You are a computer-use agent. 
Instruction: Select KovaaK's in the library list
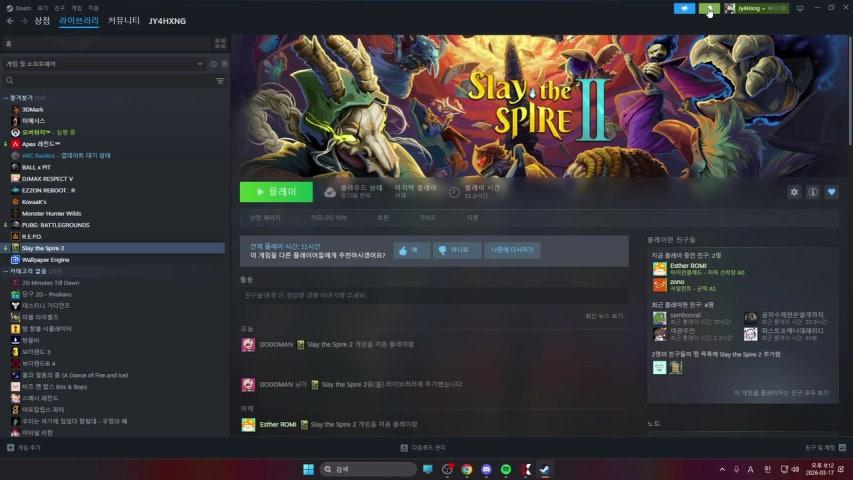click(34, 202)
